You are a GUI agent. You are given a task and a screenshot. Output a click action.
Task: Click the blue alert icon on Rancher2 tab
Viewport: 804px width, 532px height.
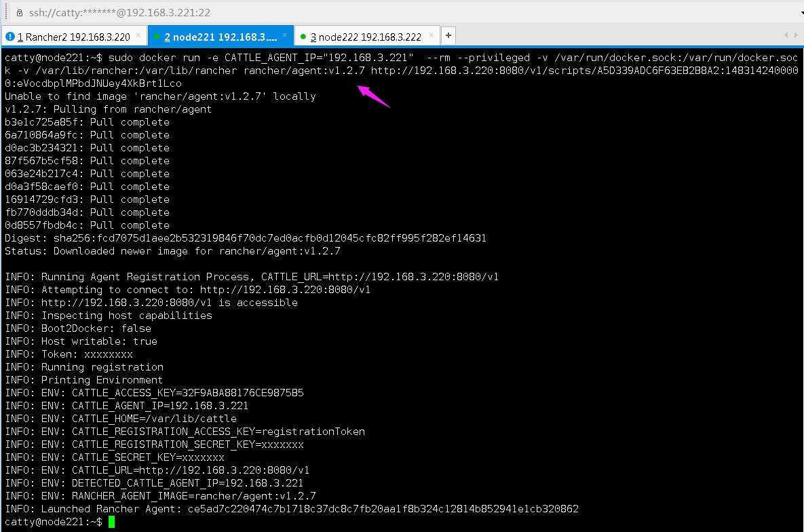(x=9, y=37)
